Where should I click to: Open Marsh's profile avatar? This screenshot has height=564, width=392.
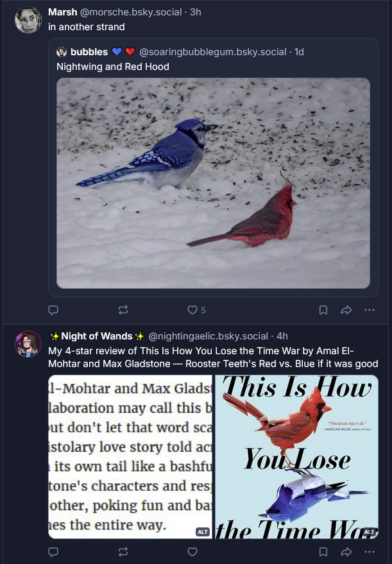[28, 21]
